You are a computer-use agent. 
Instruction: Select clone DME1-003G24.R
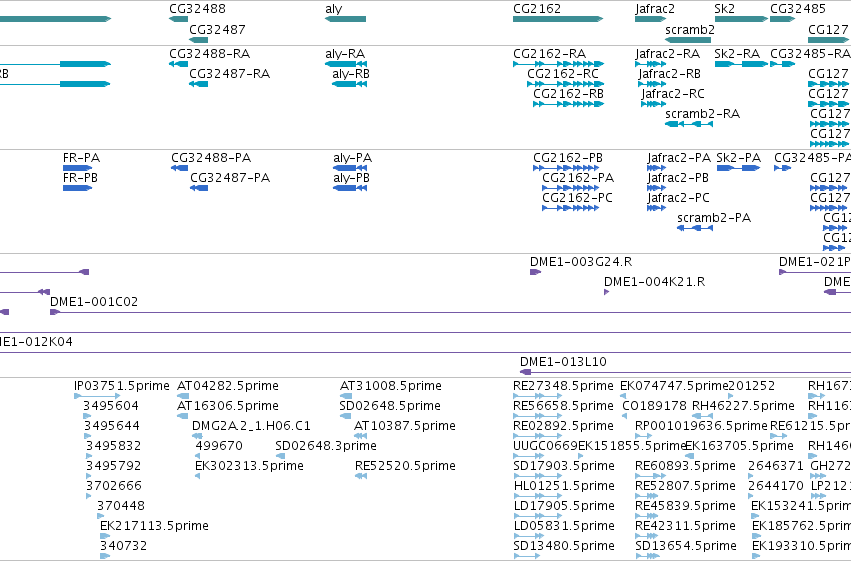536,272
